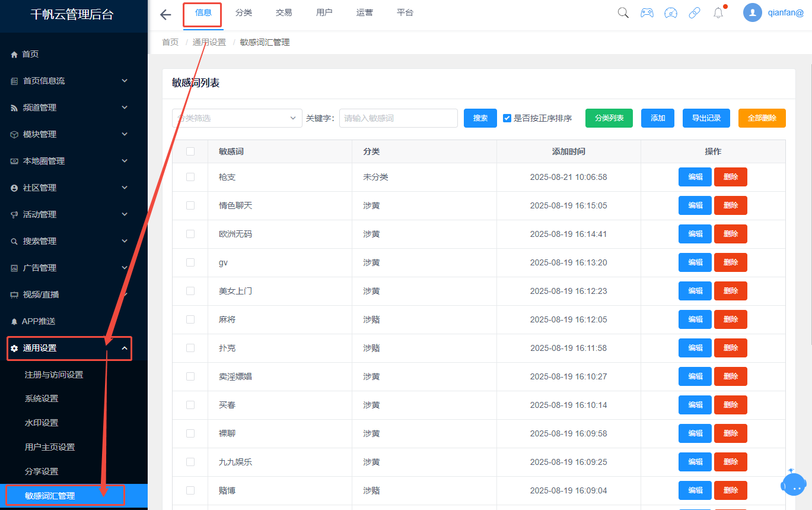Image resolution: width=812 pixels, height=510 pixels.
Task: Tick the checkbox for the 枪支 row
Action: click(x=190, y=177)
